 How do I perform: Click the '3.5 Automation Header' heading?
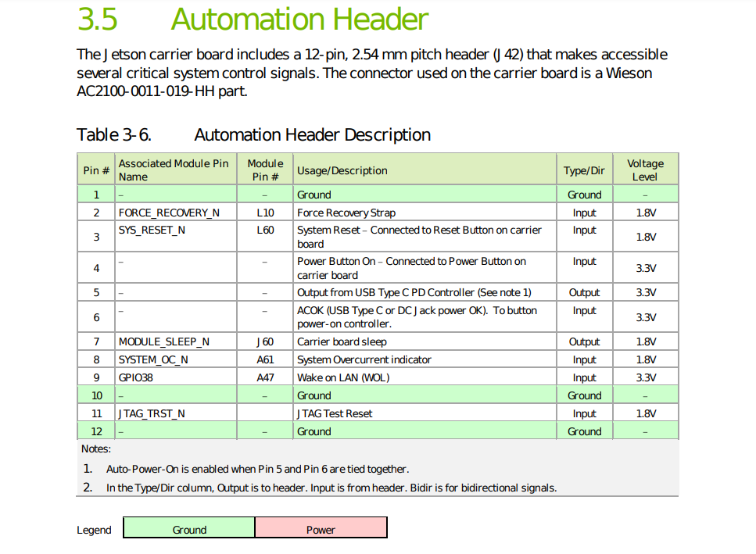tap(253, 20)
